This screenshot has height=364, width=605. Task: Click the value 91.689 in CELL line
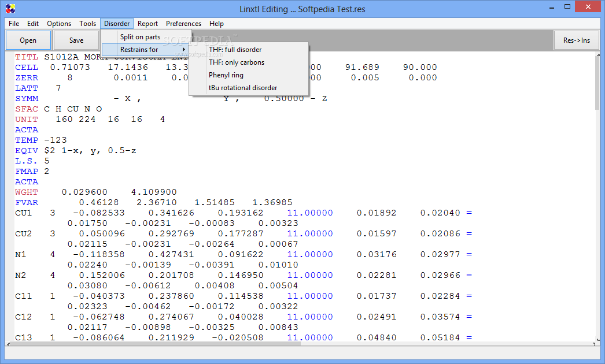(x=362, y=68)
